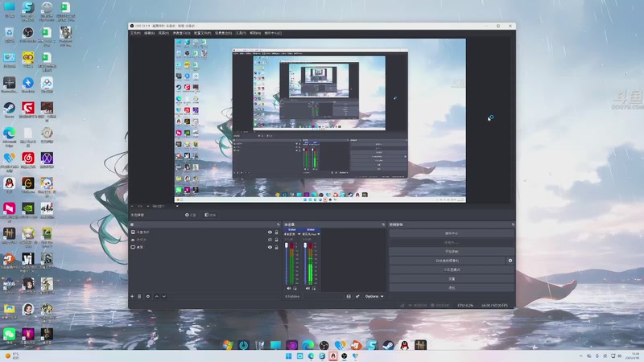
Task: Open OBS Studio desktop shortcut
Action: 28,34
